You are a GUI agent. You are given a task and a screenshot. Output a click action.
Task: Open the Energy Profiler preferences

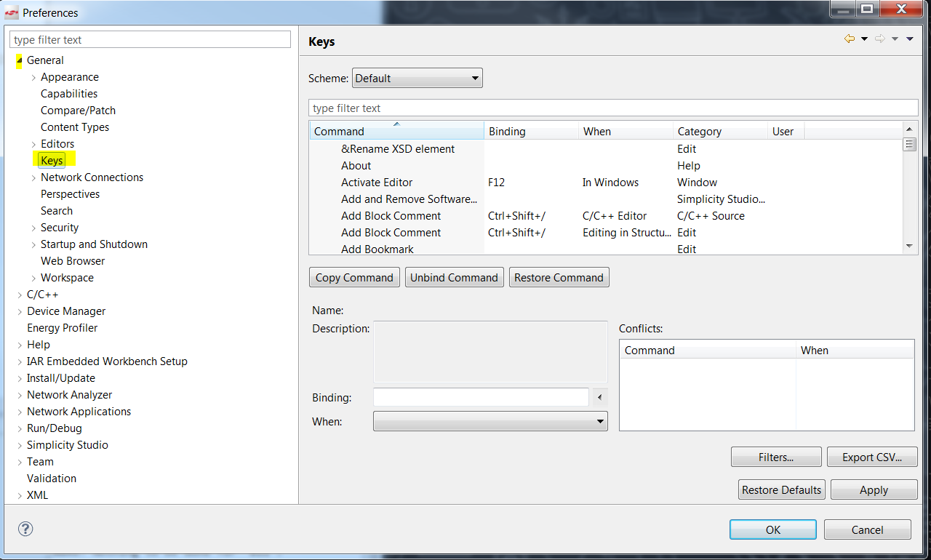tap(62, 327)
